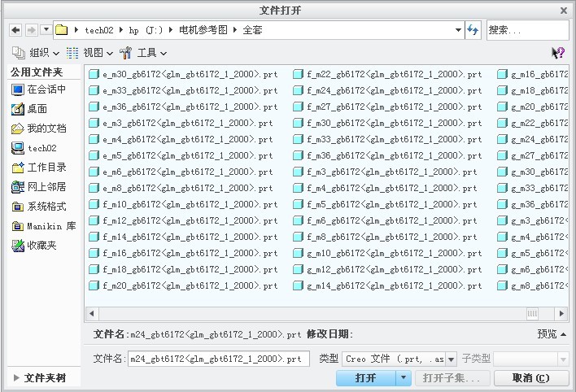Select file e_m3_gb6172 part
Image resolution: width=576 pixels, height=392 pixels.
(x=181, y=123)
